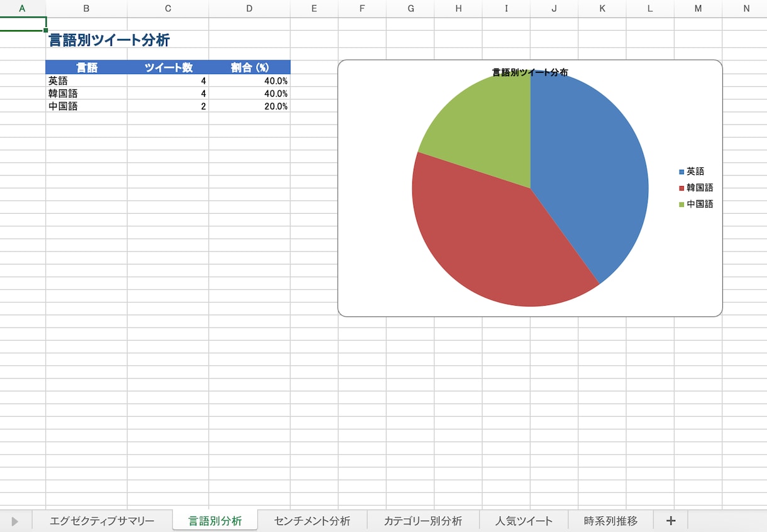This screenshot has height=532, width=767.
Task: Select column L header
Action: 650,8
